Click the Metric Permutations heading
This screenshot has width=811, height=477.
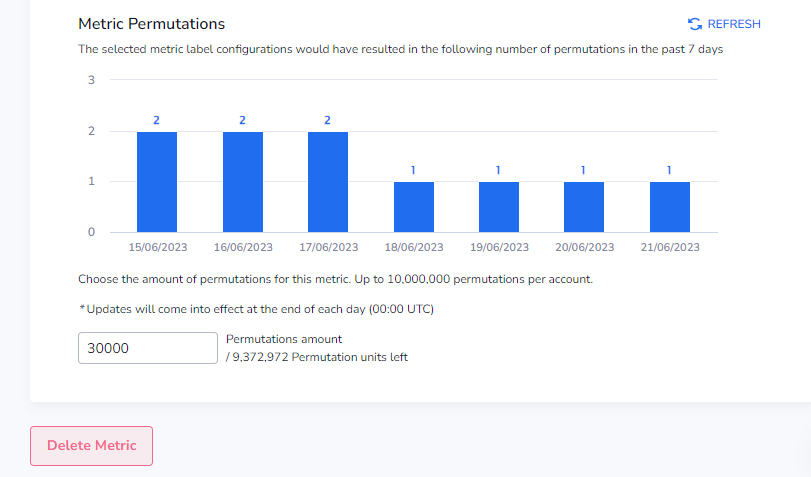point(152,24)
